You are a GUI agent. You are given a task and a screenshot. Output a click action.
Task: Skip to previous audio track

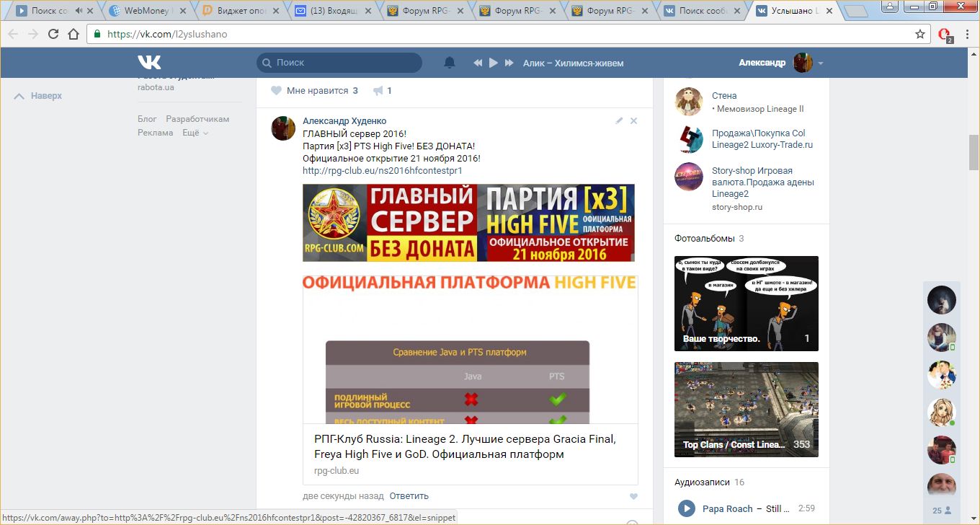tap(477, 63)
